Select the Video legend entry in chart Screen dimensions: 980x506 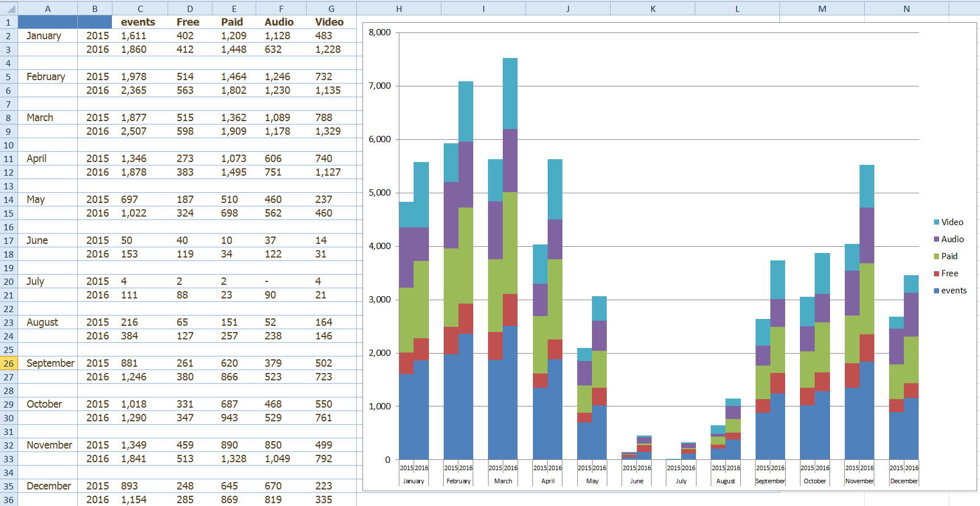coord(952,222)
